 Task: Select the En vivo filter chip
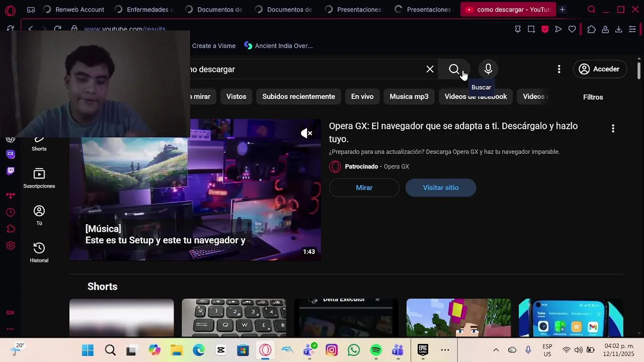pos(362,97)
